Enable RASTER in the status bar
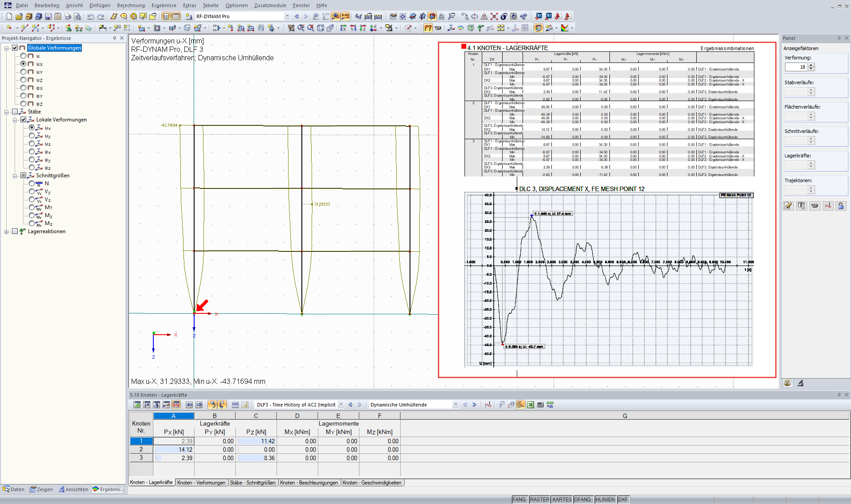 539,499
